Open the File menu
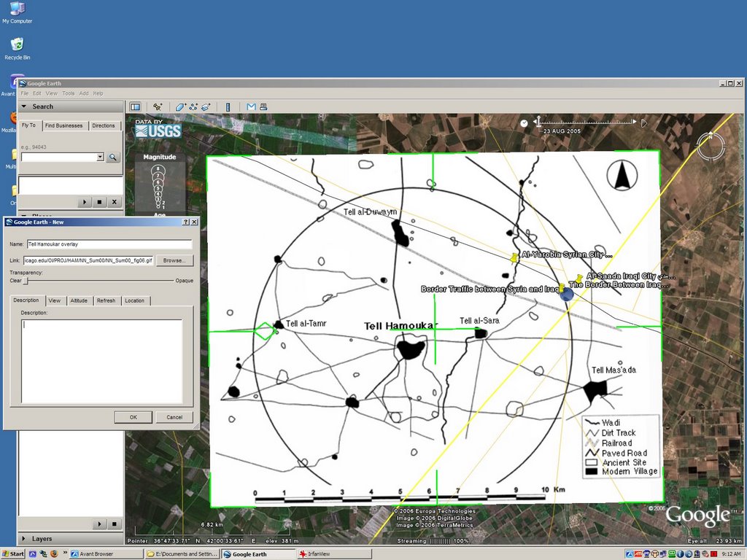 (24, 93)
